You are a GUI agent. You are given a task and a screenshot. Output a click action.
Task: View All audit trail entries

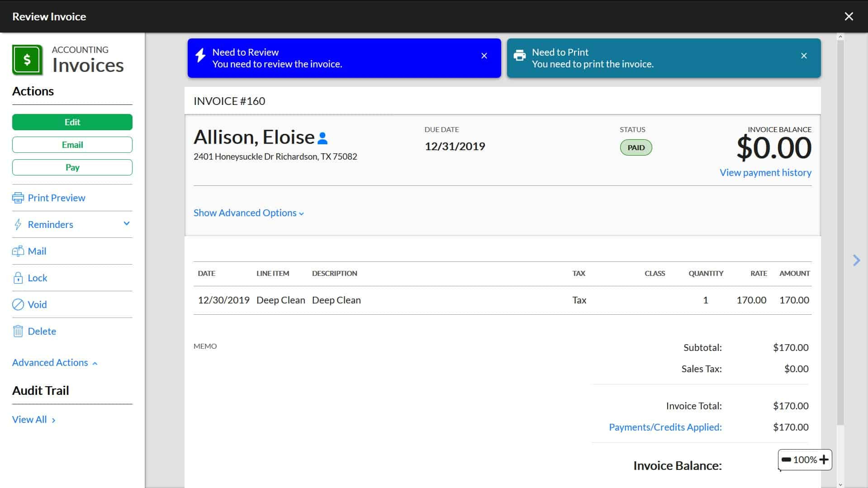(x=34, y=419)
